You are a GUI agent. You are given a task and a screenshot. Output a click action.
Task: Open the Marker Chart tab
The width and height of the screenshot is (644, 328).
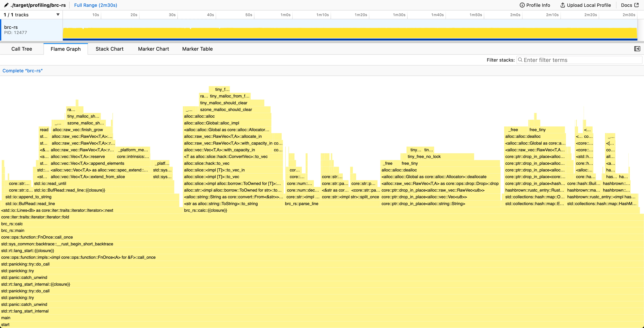153,49
